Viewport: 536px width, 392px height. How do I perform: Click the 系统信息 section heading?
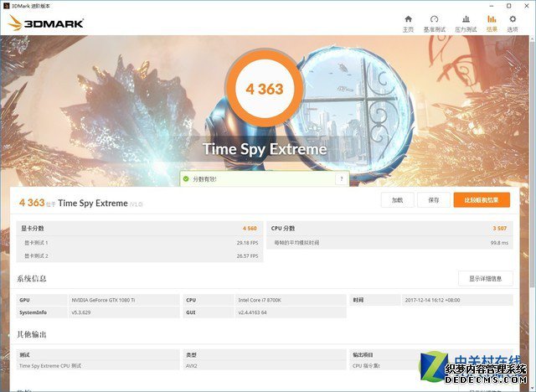pos(32,279)
